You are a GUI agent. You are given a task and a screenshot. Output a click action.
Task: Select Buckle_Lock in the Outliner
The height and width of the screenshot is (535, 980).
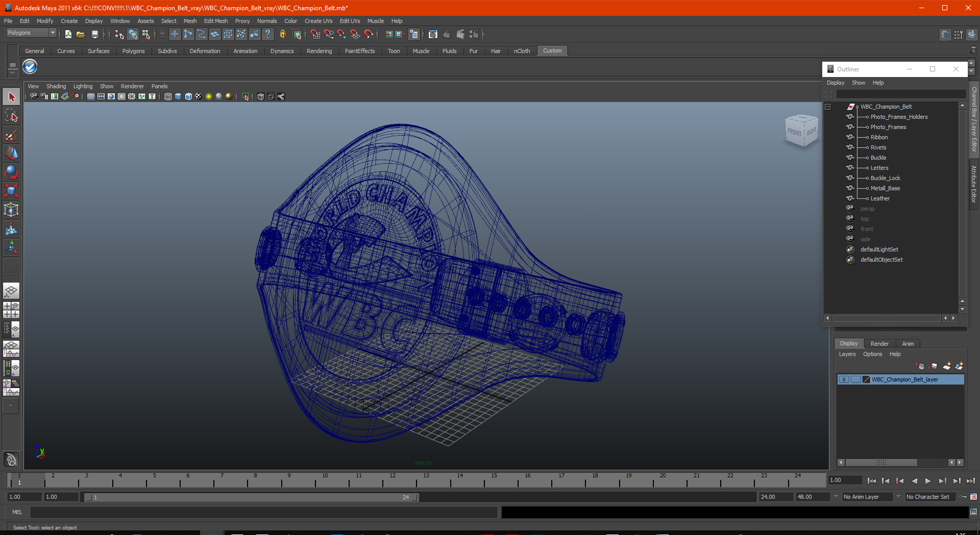pyautogui.click(x=885, y=178)
